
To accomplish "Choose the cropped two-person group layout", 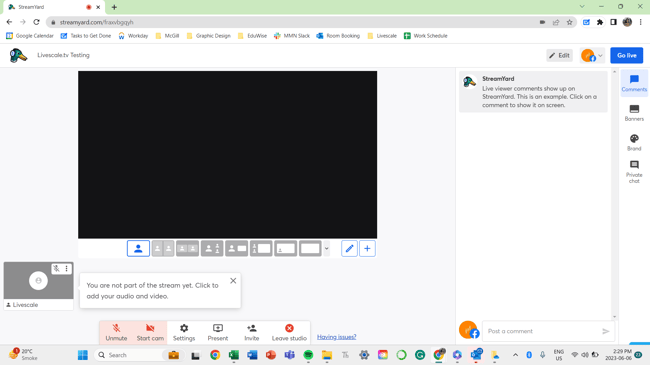I will click(x=187, y=248).
